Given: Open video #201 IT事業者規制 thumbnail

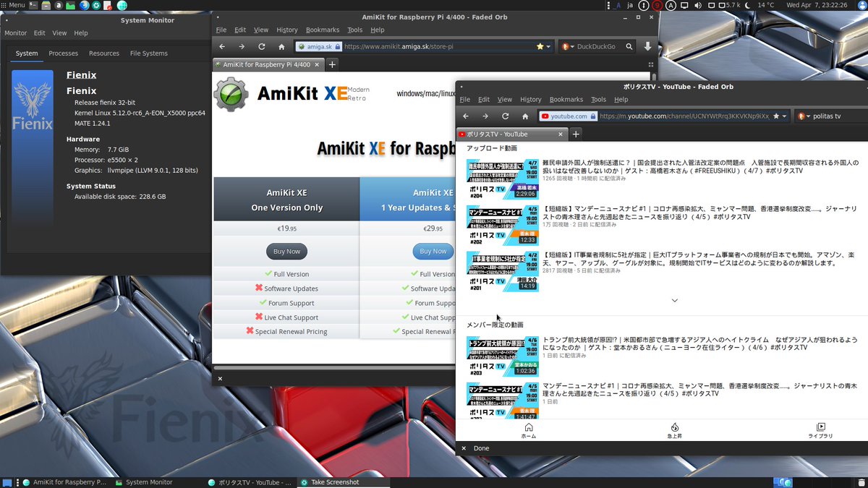Looking at the screenshot, I should (502, 271).
